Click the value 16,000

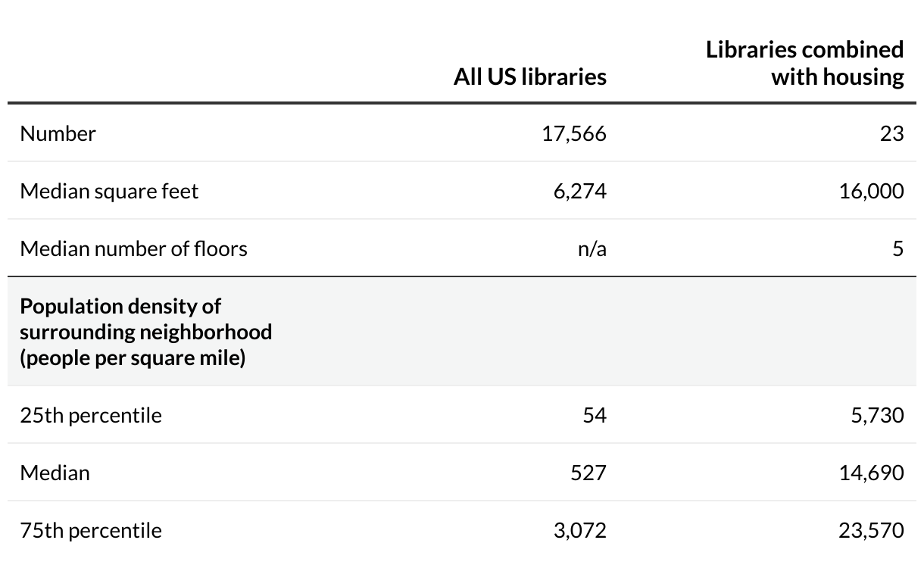point(871,191)
